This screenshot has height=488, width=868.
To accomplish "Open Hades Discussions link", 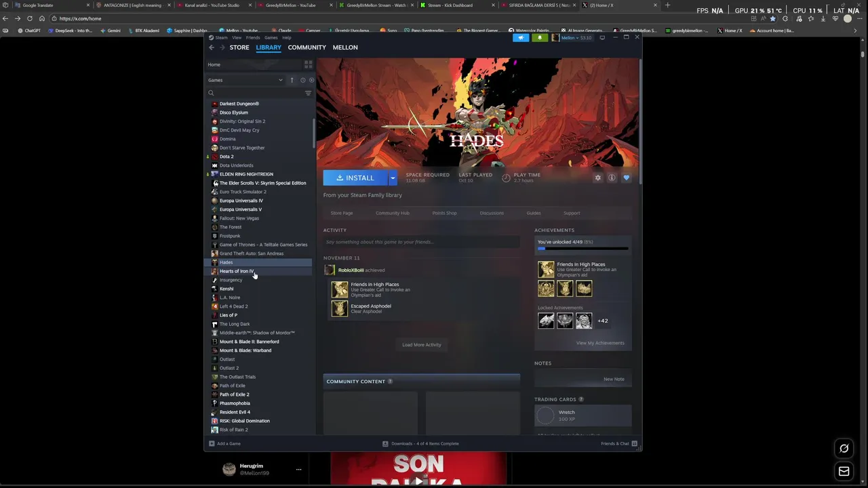I will pyautogui.click(x=492, y=213).
